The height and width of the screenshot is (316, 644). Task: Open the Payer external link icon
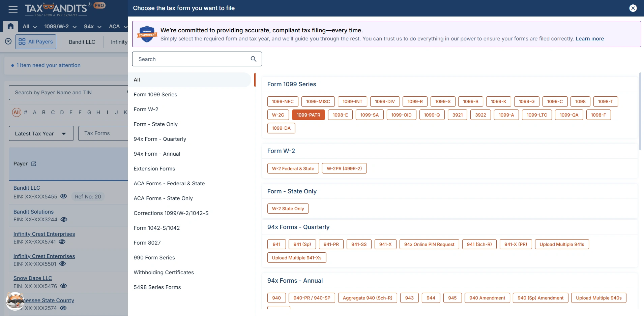coord(34,164)
